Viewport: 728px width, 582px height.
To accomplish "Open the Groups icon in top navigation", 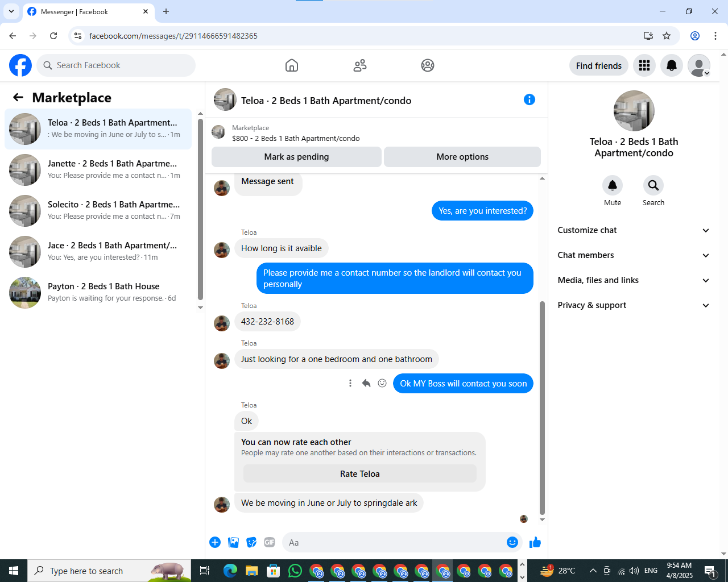I will (x=428, y=65).
